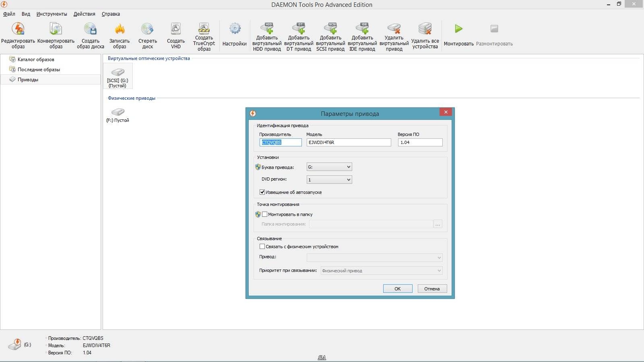Image resolution: width=644 pixels, height=362 pixels.
Task: Click the Физические приводы section header
Action: coord(131,98)
